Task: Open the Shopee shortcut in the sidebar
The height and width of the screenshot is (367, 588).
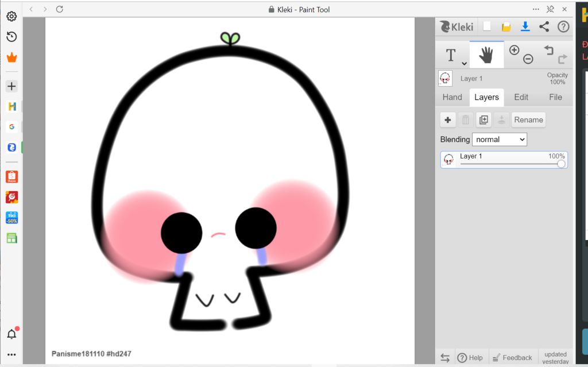Action: [x=11, y=177]
